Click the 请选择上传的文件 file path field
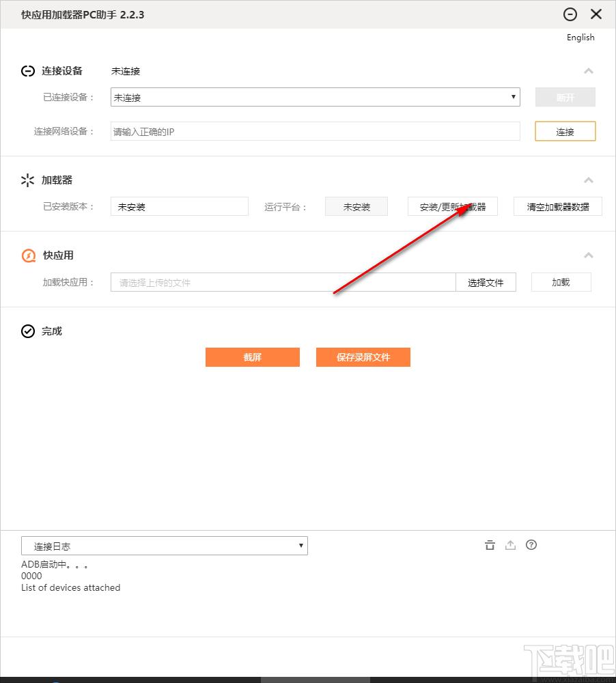Screen dimensions: 616x683 pos(283,282)
